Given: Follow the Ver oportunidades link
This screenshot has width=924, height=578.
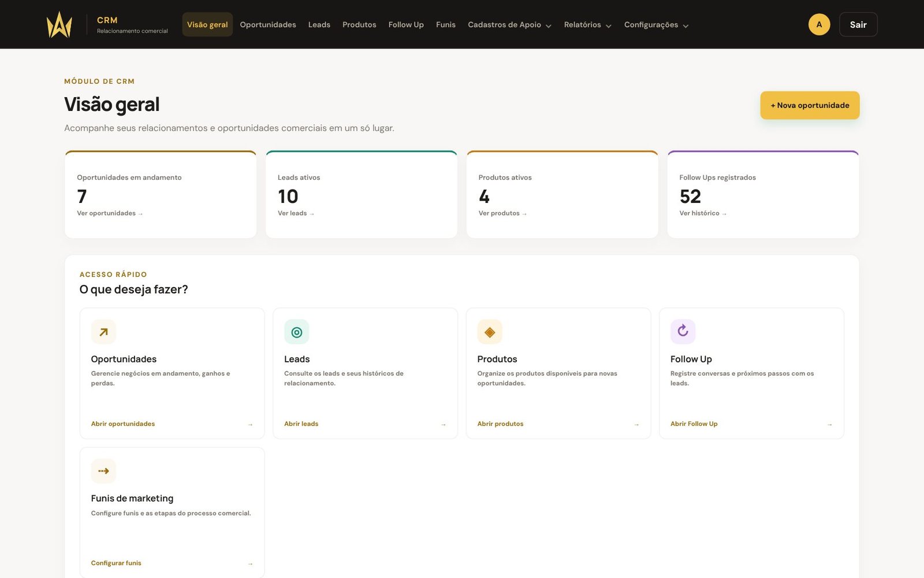Looking at the screenshot, I should click(110, 213).
